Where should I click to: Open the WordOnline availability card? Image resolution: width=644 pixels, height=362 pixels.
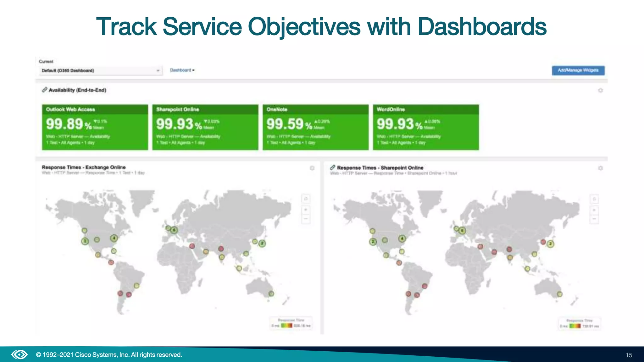coord(426,127)
